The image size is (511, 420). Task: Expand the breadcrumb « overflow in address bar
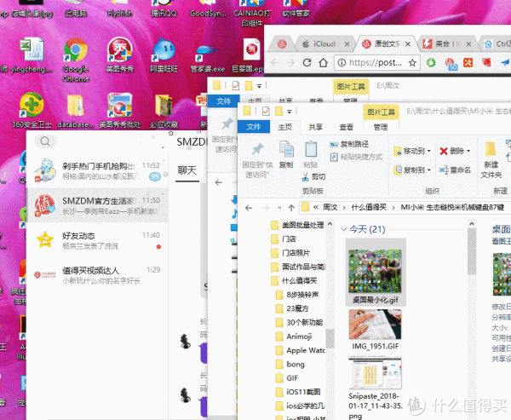(315, 207)
